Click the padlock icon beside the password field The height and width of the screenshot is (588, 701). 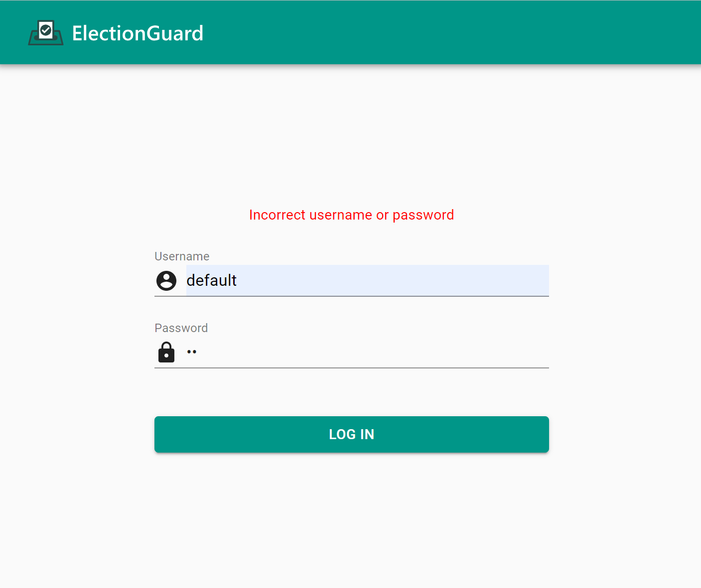[166, 352]
